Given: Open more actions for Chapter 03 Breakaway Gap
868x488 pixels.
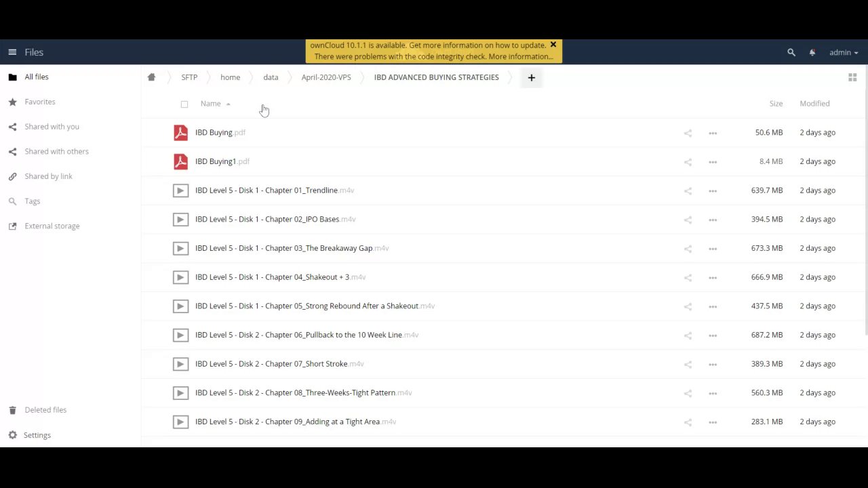Looking at the screenshot, I should (x=713, y=248).
